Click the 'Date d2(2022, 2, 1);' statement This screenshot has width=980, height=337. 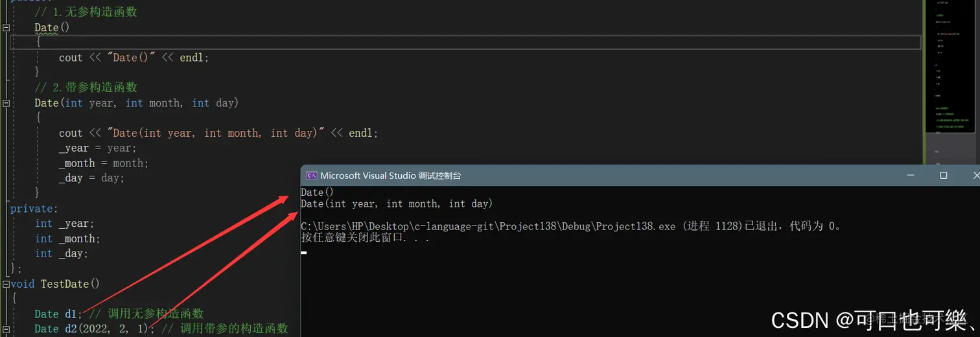95,329
